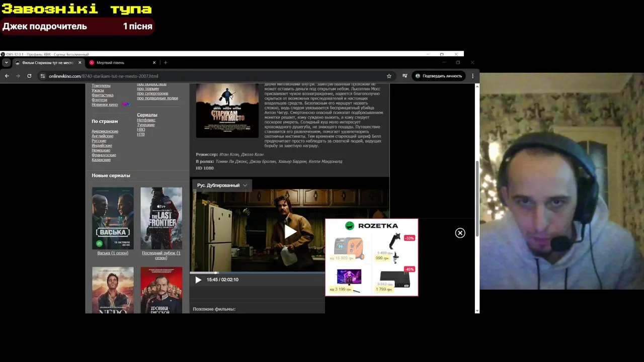Open media control icon in browser toolbar
The width and height of the screenshot is (644, 362).
point(405,76)
